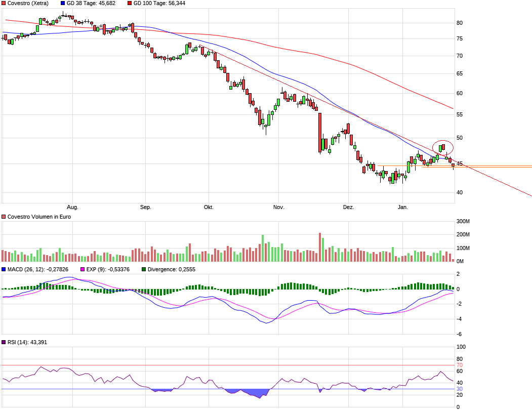This screenshot has height=412, width=532.
Task: Click the price axis value 40
Action: (x=460, y=192)
